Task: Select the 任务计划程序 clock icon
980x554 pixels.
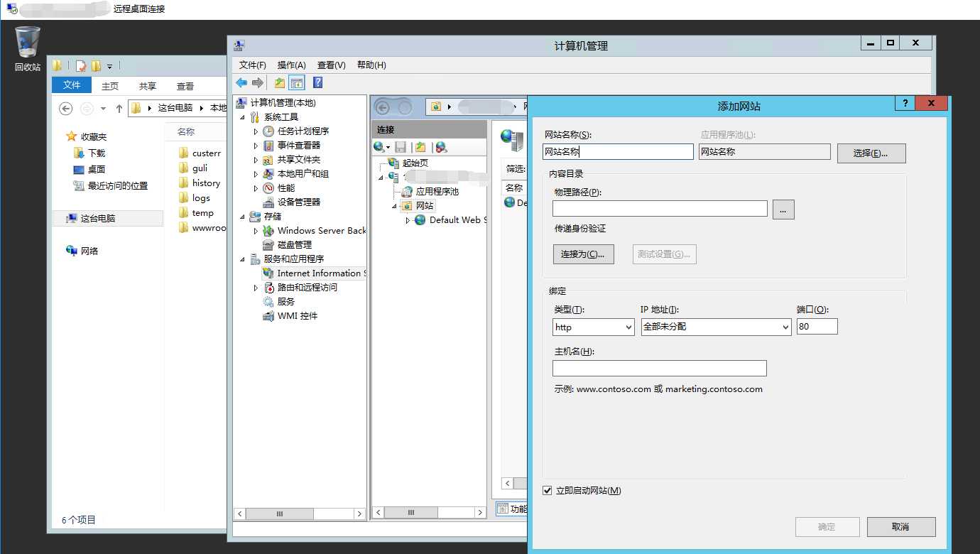Action: point(268,131)
